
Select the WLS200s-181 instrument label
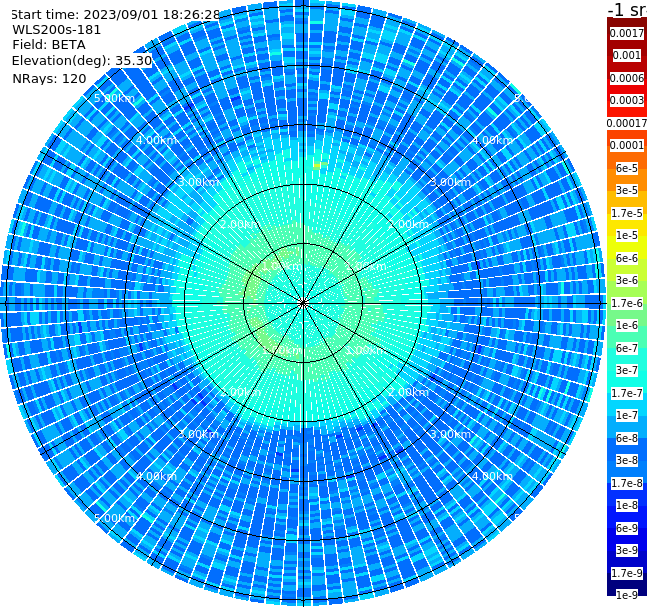57,30
